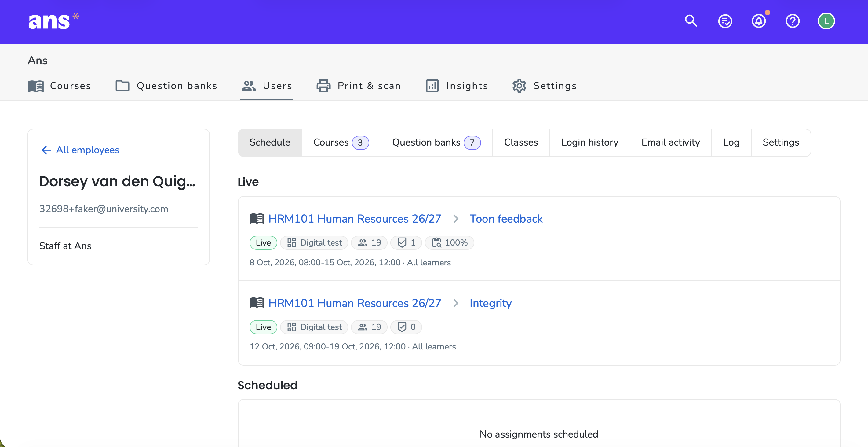The height and width of the screenshot is (447, 868).
Task: Go back to All employees
Action: tap(88, 150)
